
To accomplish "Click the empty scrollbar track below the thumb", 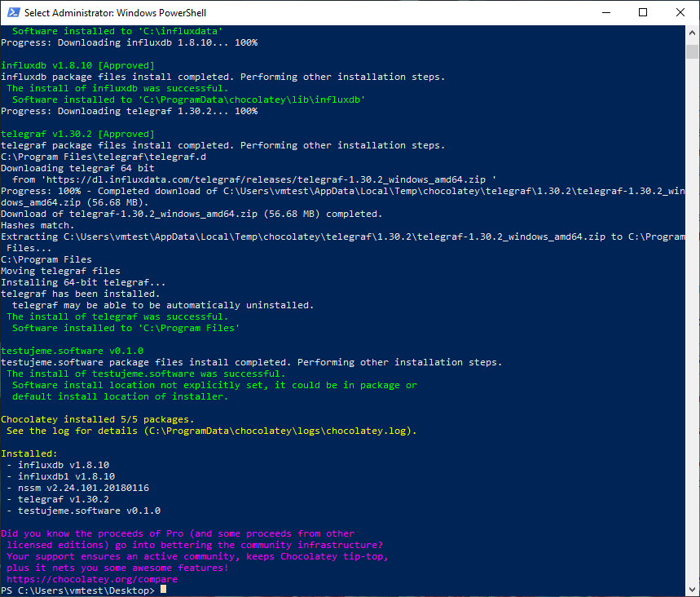I will click(x=693, y=326).
